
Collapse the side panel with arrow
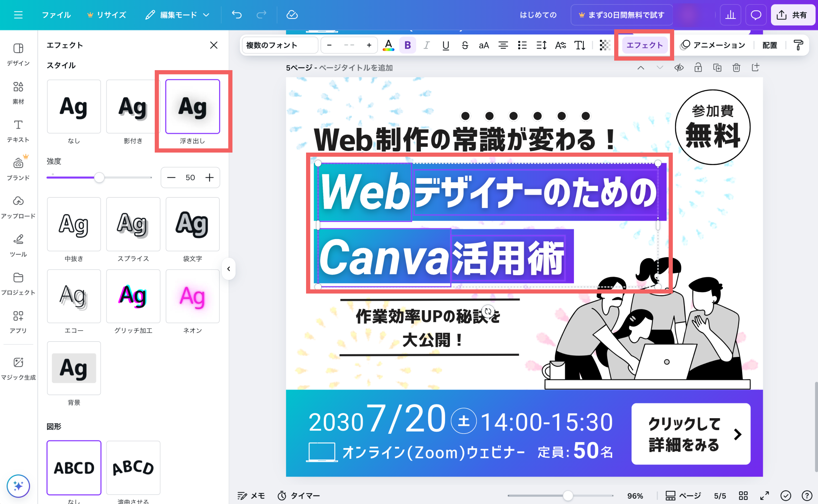pos(229,269)
